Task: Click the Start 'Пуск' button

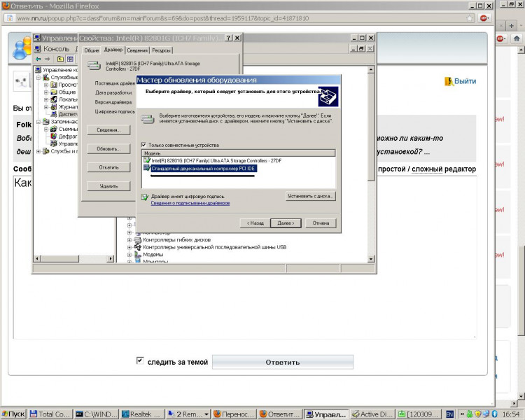Action: [13, 414]
